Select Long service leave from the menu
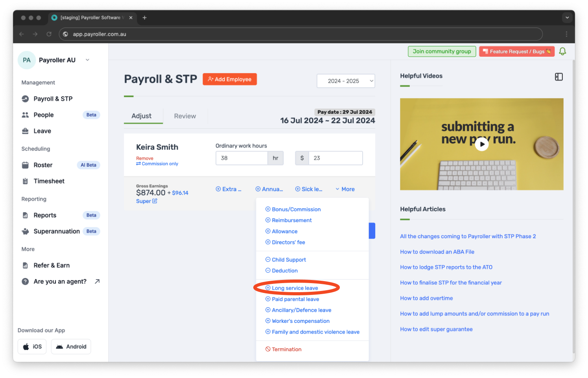 [x=295, y=288]
